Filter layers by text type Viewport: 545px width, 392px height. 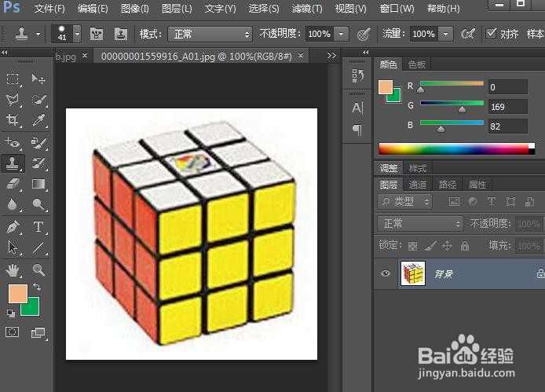[491, 201]
